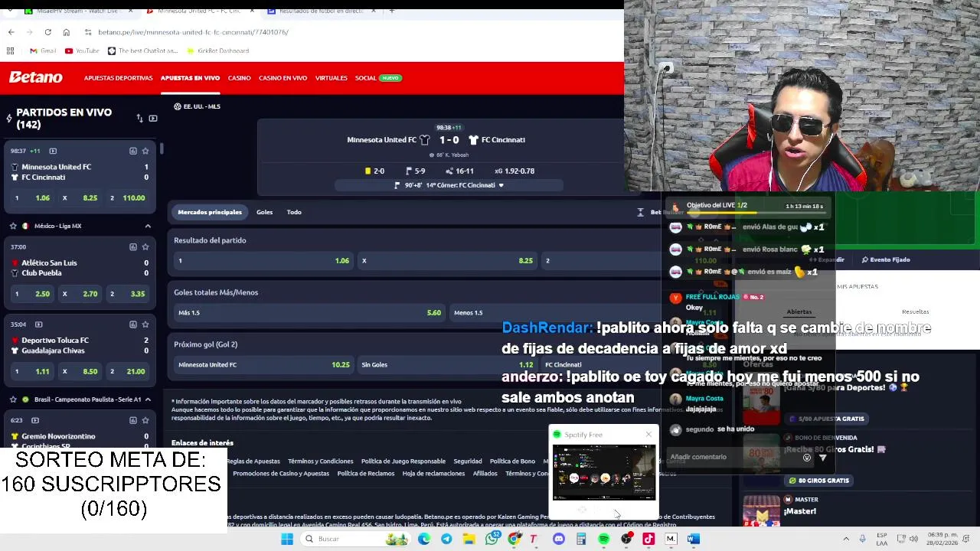Click the sort arrows icon in Partidos en Vivo

[x=139, y=118]
